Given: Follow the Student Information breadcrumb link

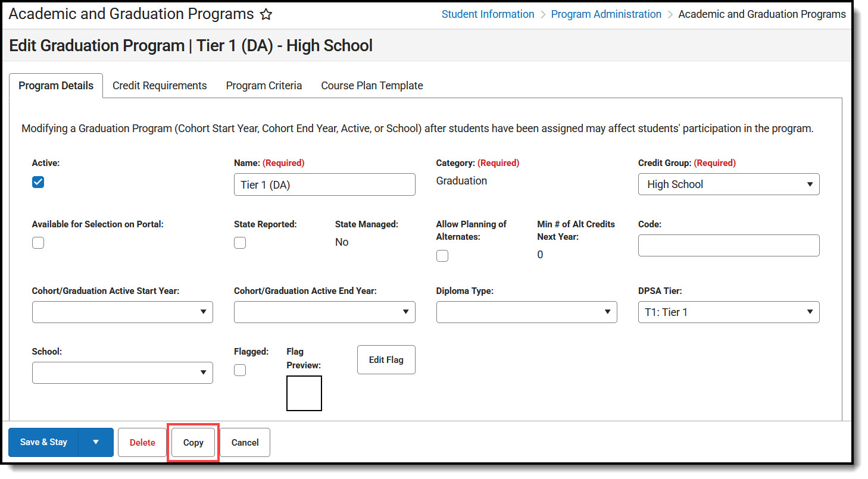Looking at the screenshot, I should [488, 14].
